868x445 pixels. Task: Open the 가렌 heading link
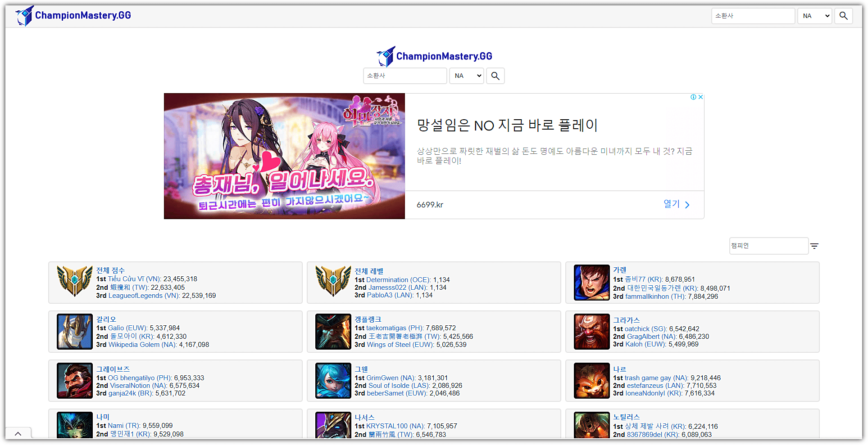point(620,270)
